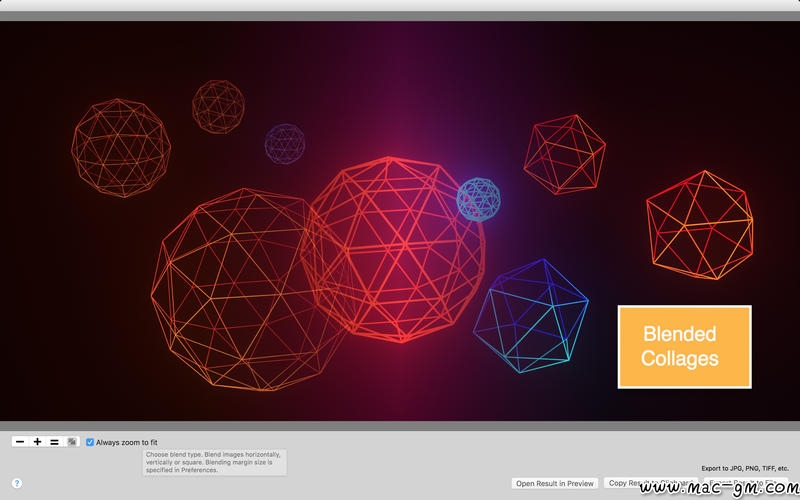Click Copy Result to Clipboard button
The width and height of the screenshot is (800, 500).
click(651, 483)
